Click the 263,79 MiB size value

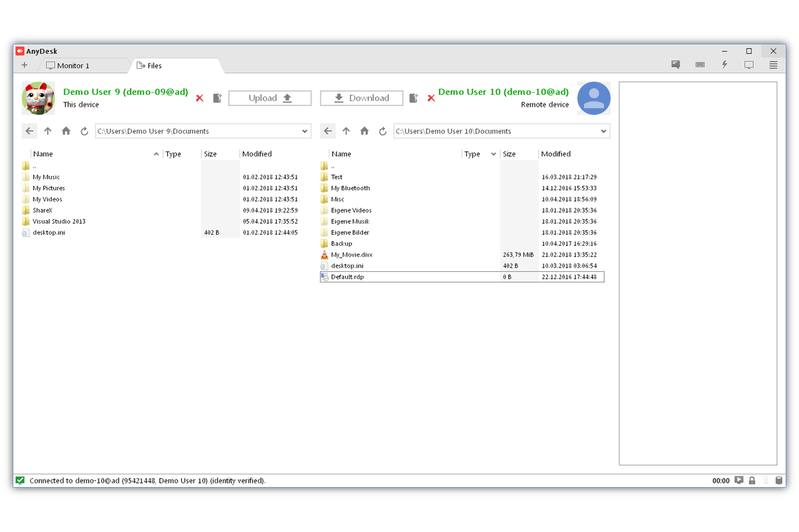coord(518,254)
